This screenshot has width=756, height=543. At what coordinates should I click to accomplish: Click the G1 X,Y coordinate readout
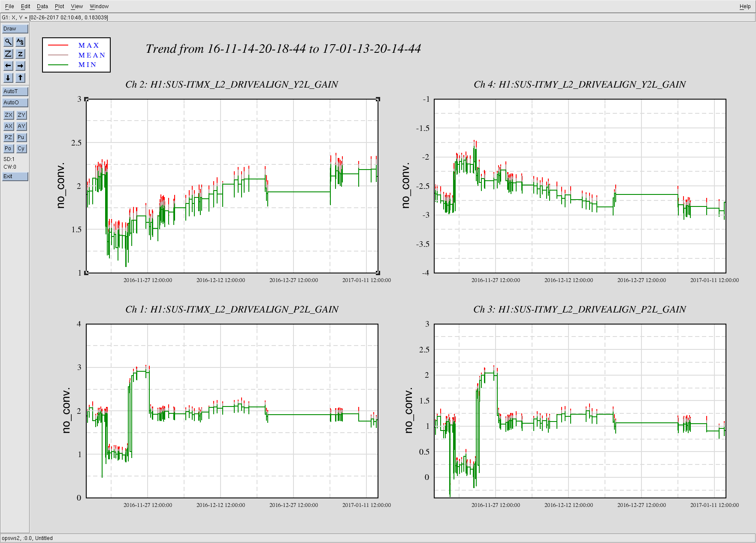55,18
